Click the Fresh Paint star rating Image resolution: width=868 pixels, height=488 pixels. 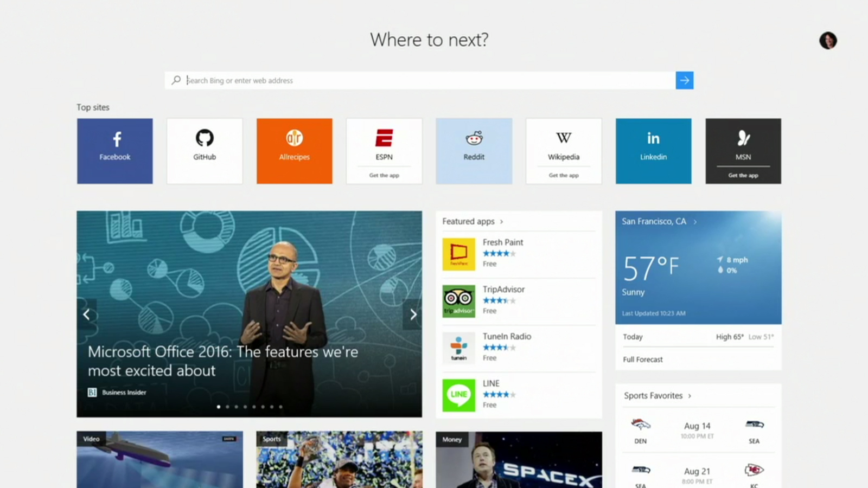click(499, 253)
